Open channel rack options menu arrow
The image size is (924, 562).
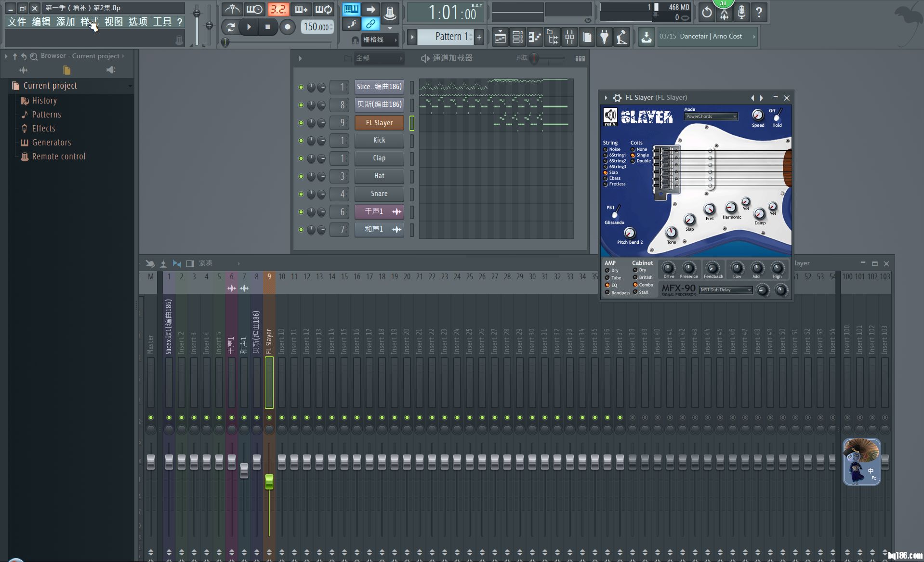click(x=300, y=58)
